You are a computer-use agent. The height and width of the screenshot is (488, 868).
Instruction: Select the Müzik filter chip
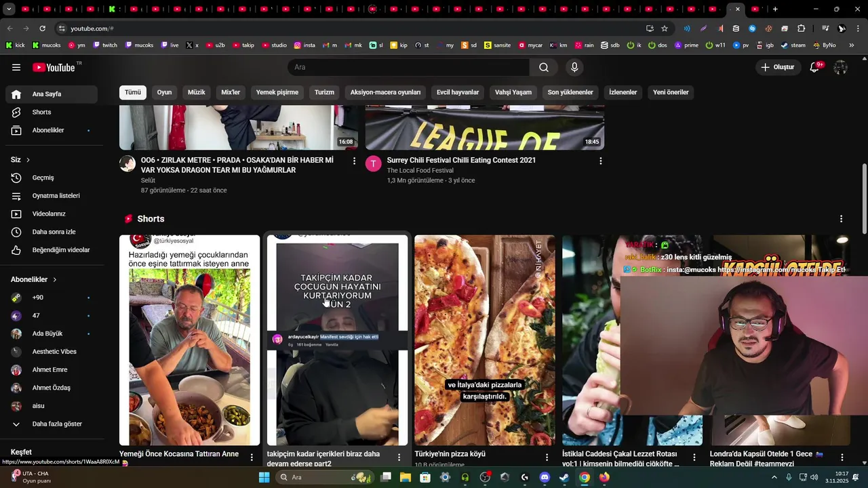197,92
